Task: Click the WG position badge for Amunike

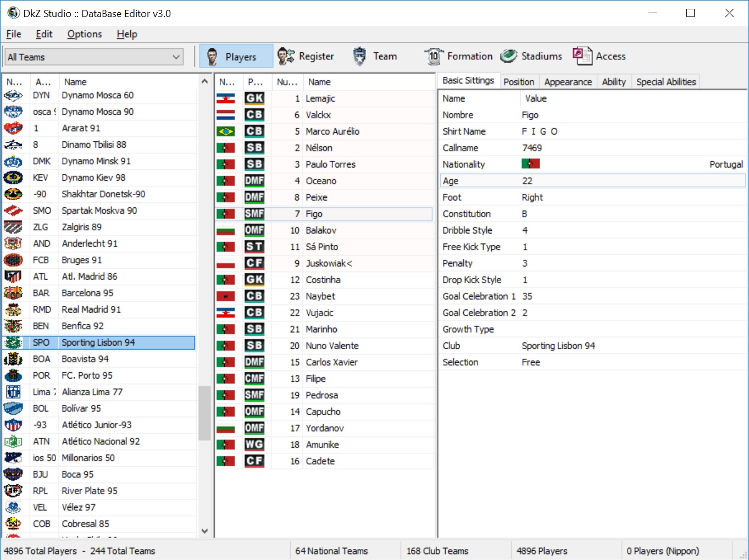Action: tap(254, 445)
